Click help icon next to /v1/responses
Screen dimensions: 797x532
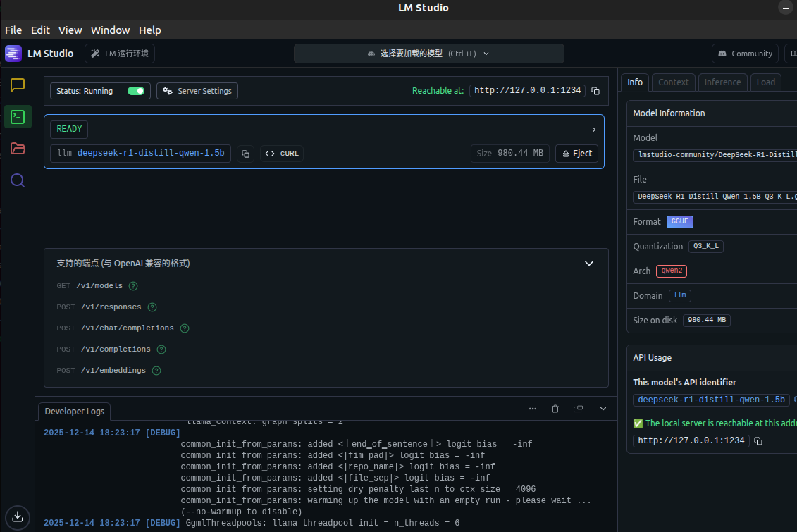[x=152, y=307]
